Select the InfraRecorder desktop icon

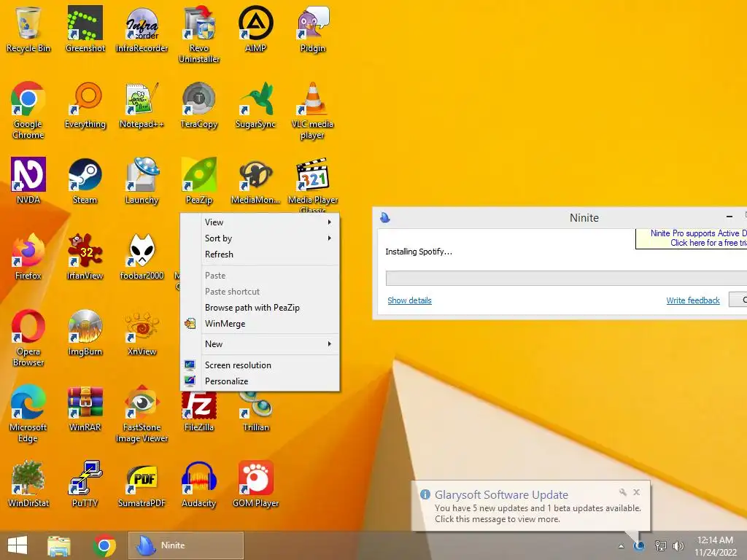pyautogui.click(x=142, y=28)
